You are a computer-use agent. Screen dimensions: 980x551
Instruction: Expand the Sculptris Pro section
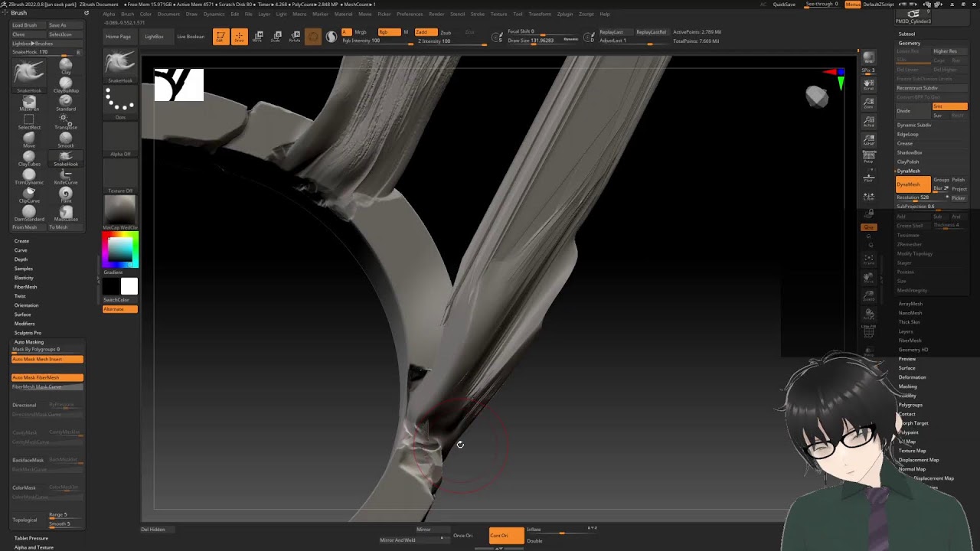[28, 333]
